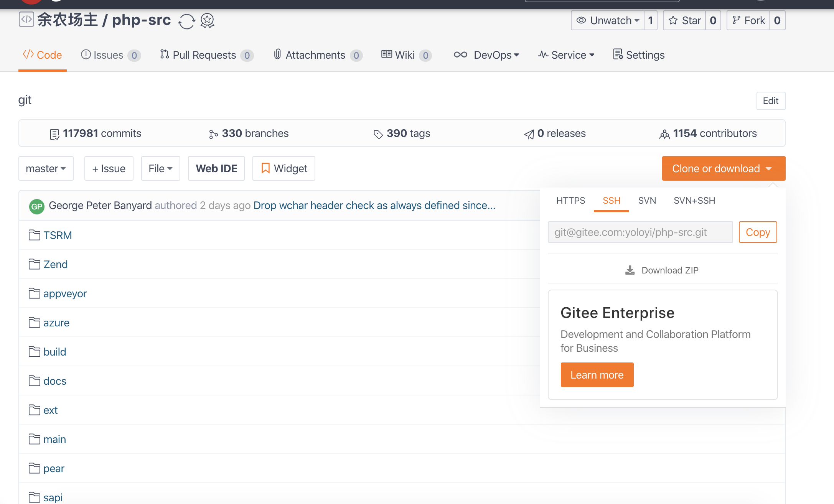834x504 pixels.
Task: Click the ext folder icon
Action: 35,410
